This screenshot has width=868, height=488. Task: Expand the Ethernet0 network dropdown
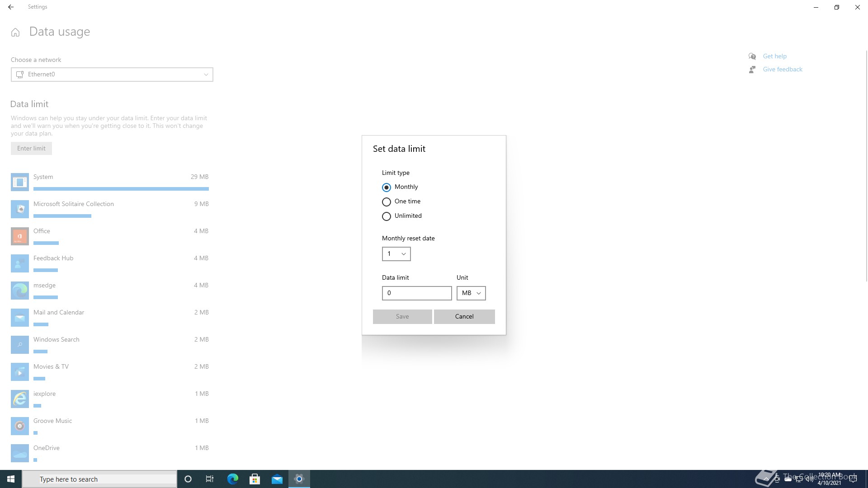(112, 75)
